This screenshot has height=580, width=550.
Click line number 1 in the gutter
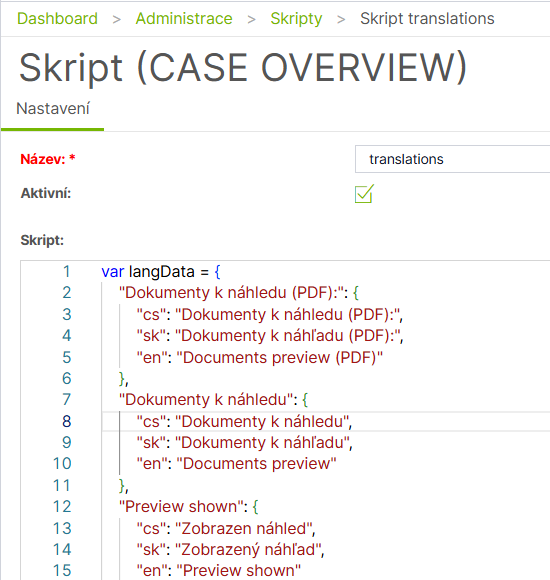[x=67, y=272]
